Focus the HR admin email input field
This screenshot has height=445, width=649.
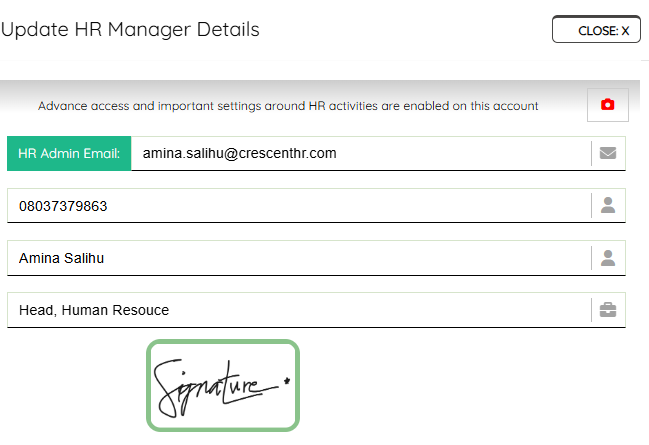[361, 154]
